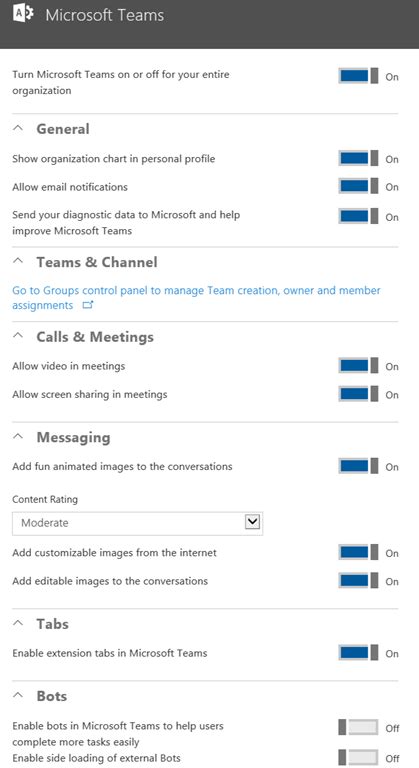
Task: Turn off Microsoft Teams for entire organization
Action: tap(358, 76)
